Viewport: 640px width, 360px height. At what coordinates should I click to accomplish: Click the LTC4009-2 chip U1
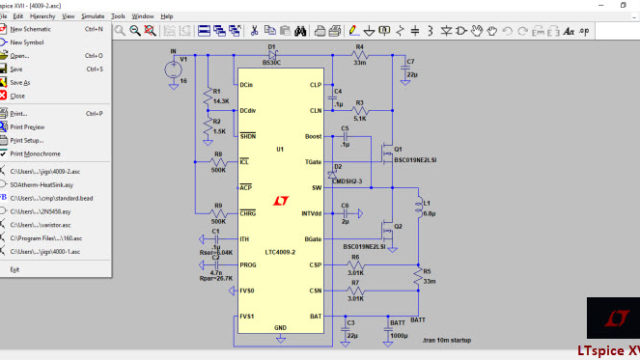tap(280, 200)
